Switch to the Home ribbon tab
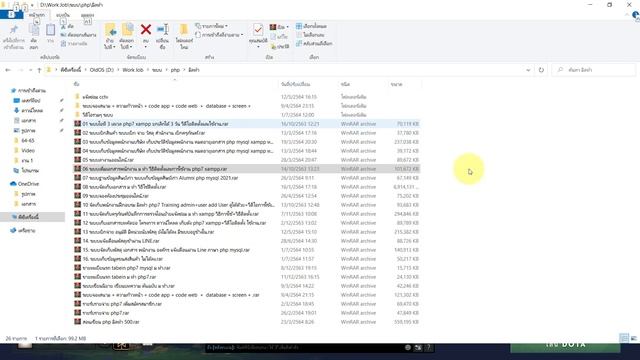 pos(37,15)
